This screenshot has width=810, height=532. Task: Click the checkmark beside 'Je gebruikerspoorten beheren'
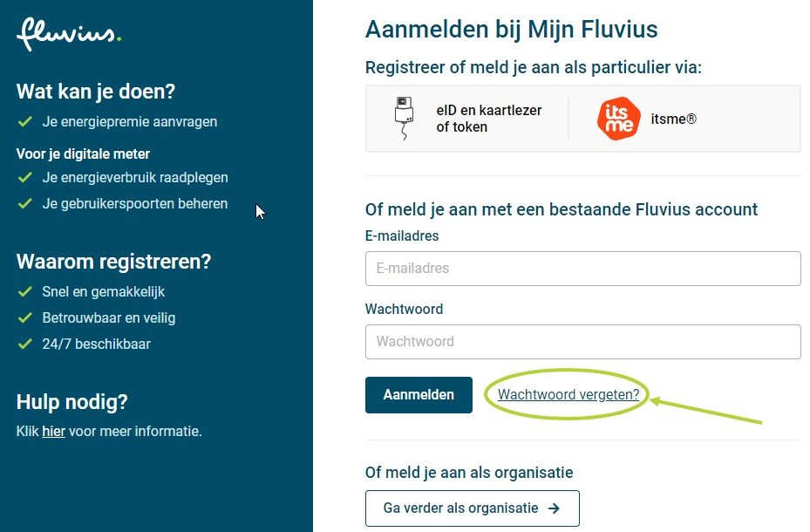pyautogui.click(x=24, y=204)
